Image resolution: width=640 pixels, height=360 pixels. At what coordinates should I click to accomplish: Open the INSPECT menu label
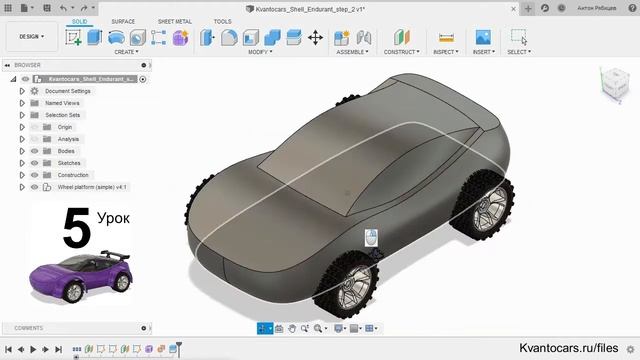(x=446, y=52)
